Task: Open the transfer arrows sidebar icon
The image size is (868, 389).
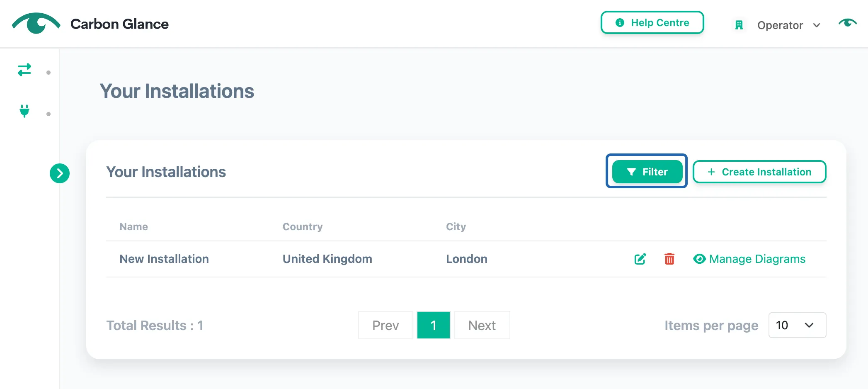Action: tap(24, 70)
